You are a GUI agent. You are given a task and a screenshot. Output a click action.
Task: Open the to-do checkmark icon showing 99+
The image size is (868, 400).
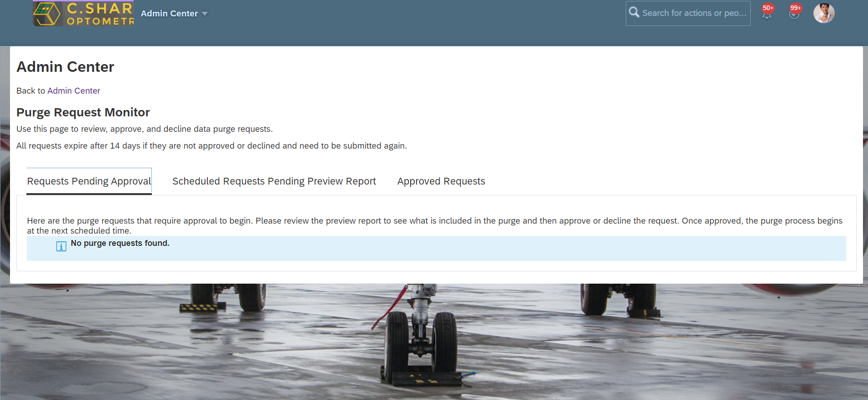tap(794, 12)
